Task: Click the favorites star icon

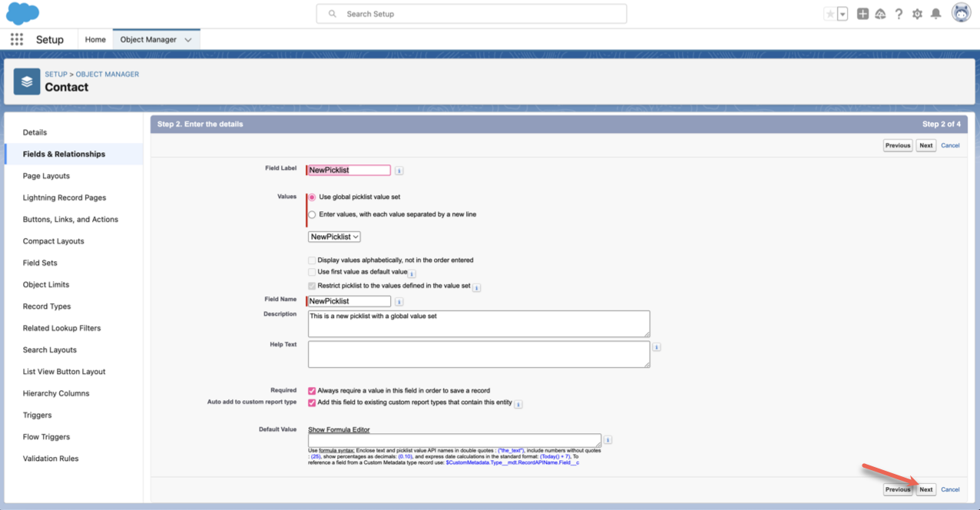Action: coord(829,14)
